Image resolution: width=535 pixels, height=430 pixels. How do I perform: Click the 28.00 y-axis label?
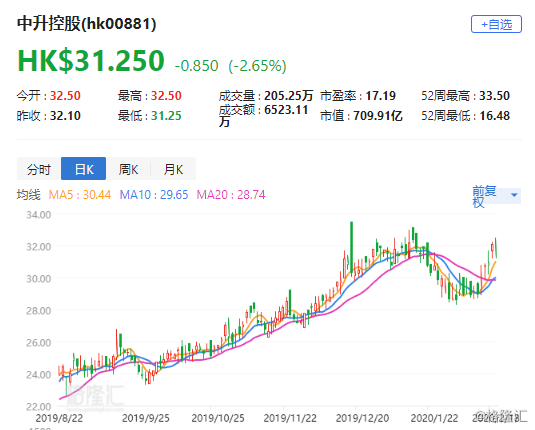39,311
